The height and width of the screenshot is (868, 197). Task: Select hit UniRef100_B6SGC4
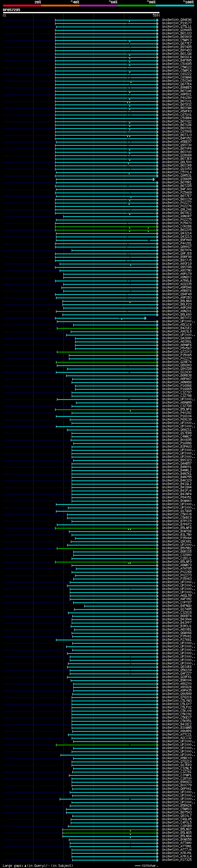(177, 57)
